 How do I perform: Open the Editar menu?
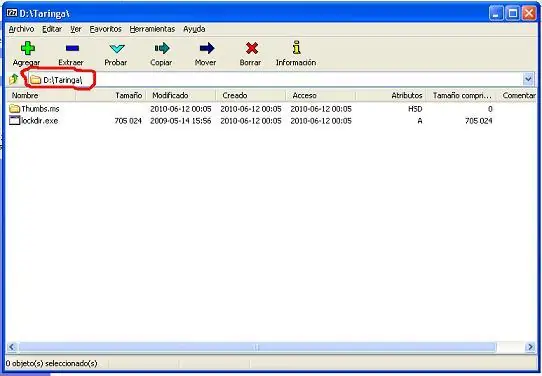[52, 29]
